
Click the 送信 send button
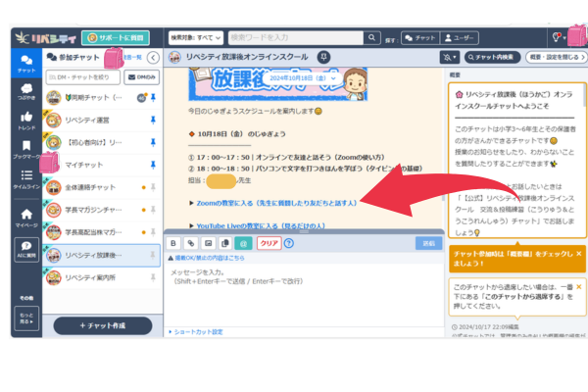428,243
